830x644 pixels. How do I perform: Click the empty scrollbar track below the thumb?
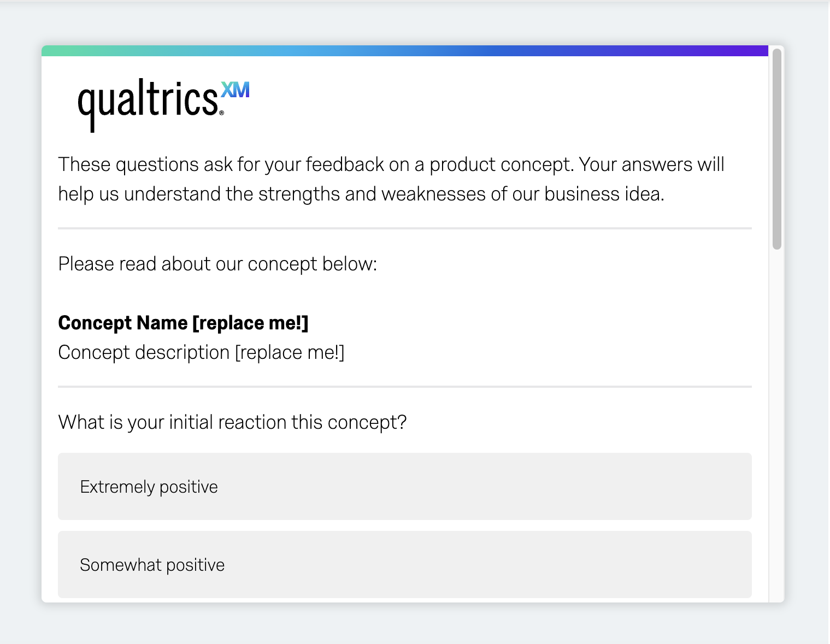(777, 426)
